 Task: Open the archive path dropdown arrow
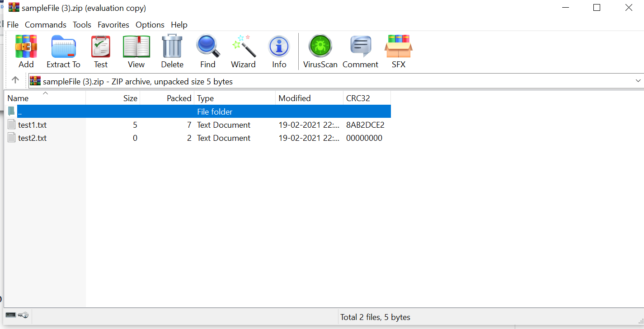638,81
